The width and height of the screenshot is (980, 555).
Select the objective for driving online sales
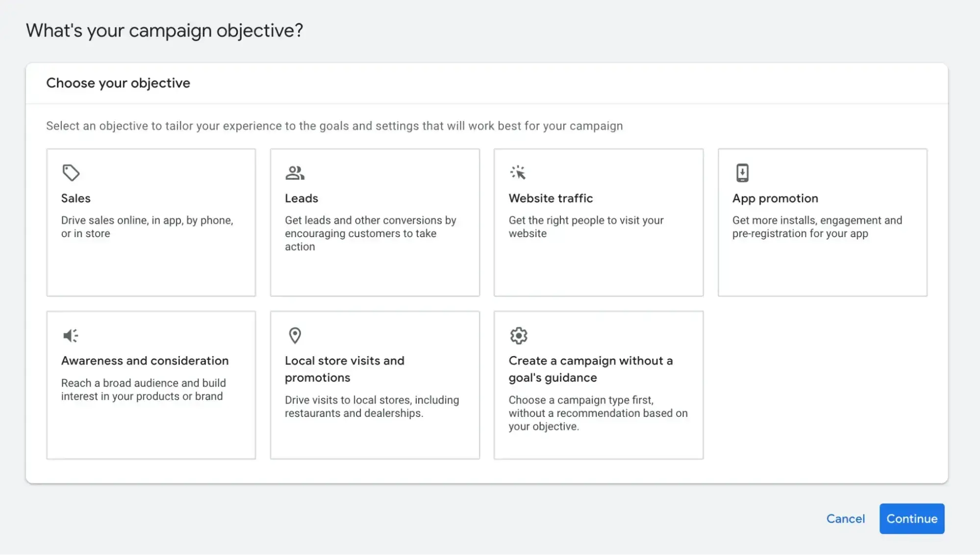tap(151, 222)
